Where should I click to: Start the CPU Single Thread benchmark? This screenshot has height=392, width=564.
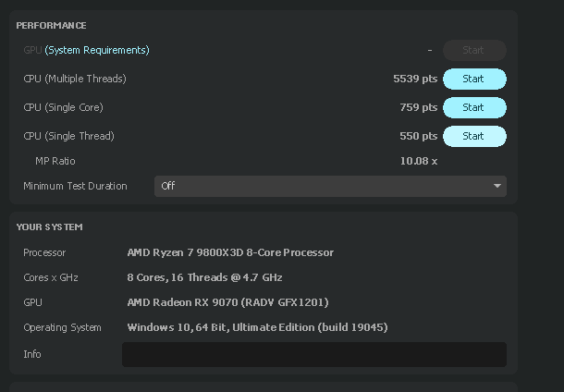[474, 136]
